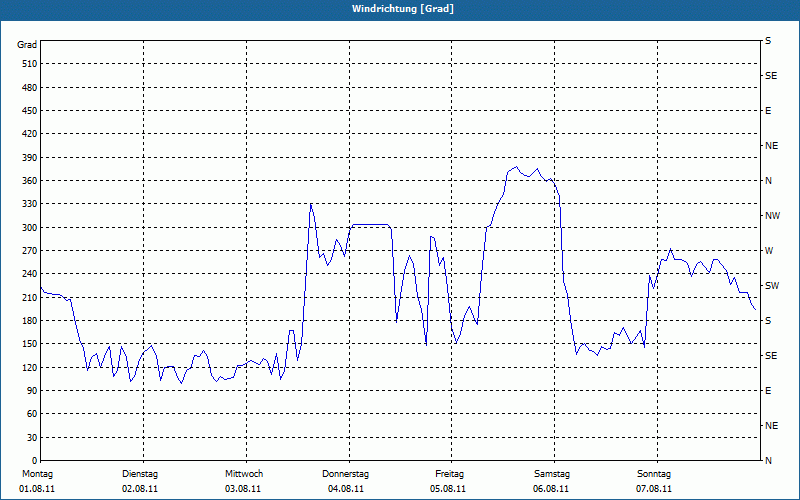Select the 'W' compass label

(x=769, y=251)
